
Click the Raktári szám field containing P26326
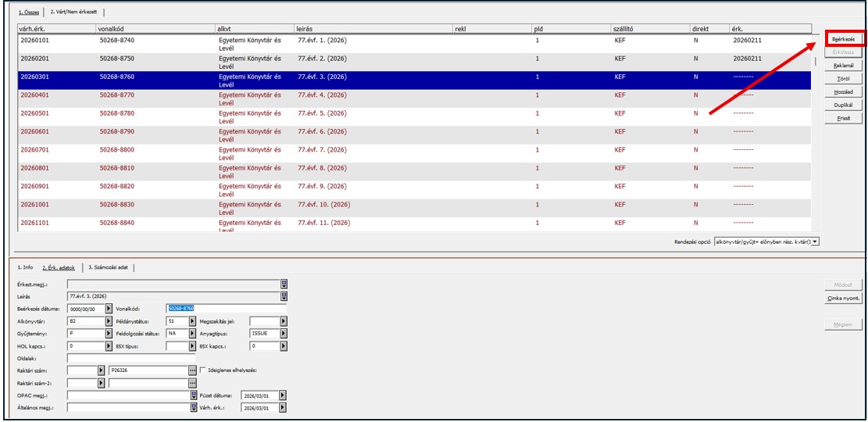click(x=148, y=370)
